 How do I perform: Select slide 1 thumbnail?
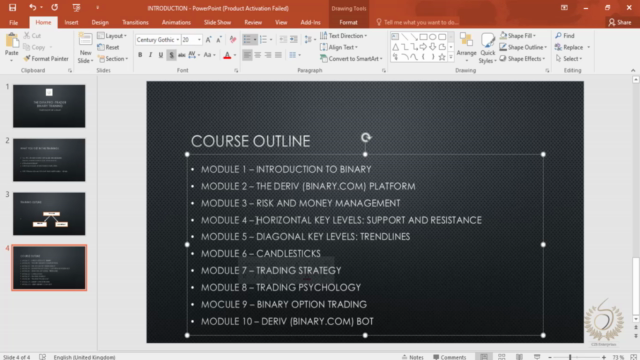(49, 106)
